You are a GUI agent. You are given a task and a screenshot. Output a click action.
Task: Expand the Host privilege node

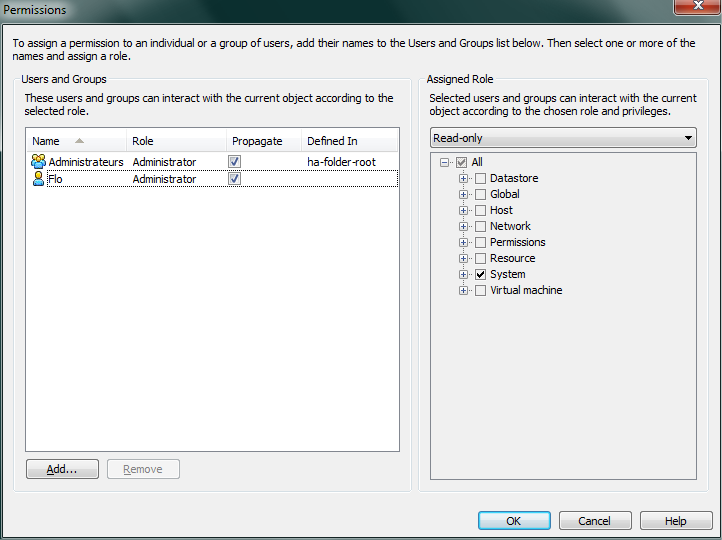(463, 210)
